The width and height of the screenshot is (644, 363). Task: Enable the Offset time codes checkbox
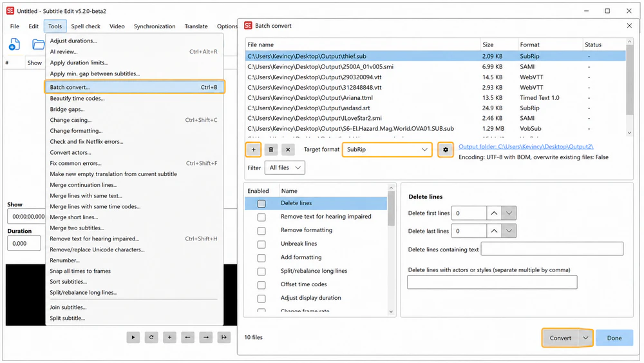261,285
